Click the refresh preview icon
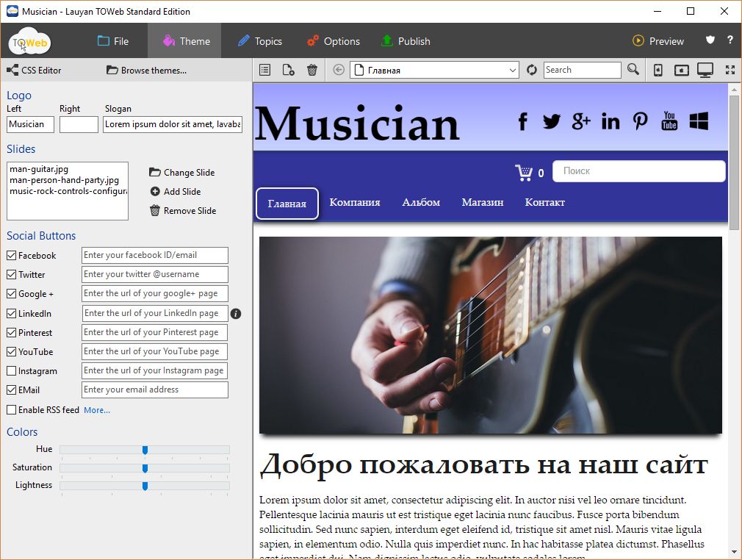This screenshot has height=560, width=742. [531, 70]
